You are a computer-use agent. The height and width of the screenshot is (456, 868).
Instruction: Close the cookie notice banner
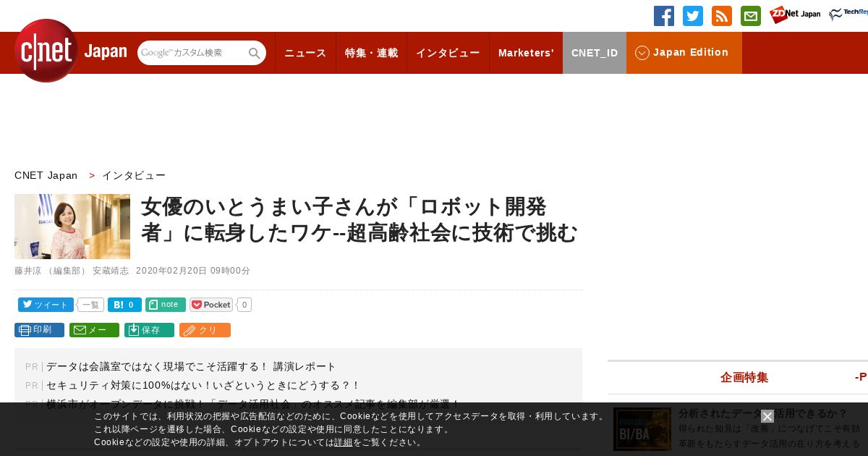click(767, 416)
